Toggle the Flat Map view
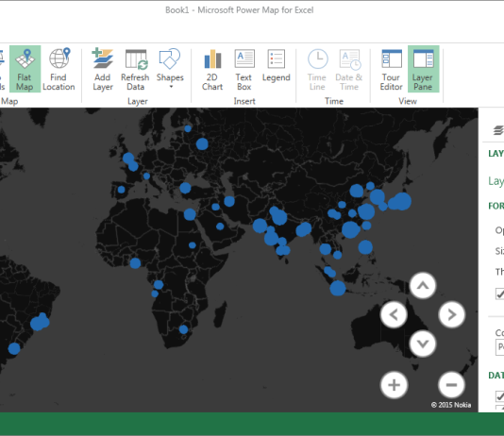This screenshot has width=504, height=436. [x=25, y=69]
